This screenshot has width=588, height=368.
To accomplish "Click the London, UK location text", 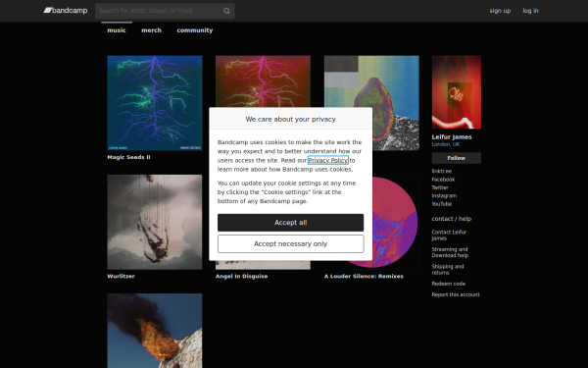I will click(446, 144).
